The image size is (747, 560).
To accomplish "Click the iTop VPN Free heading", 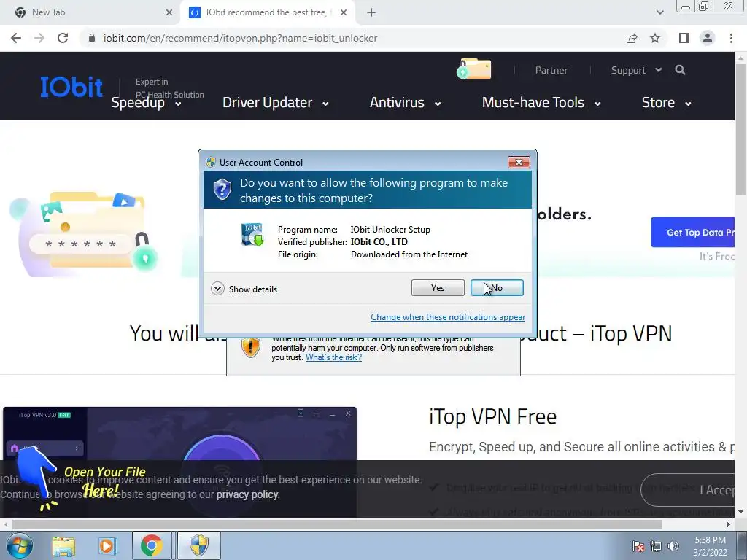I will click(492, 416).
